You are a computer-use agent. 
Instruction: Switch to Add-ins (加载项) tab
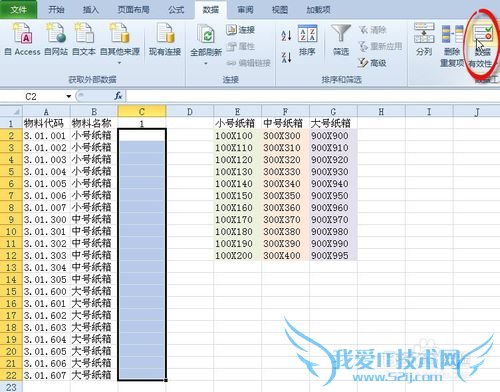click(x=318, y=10)
